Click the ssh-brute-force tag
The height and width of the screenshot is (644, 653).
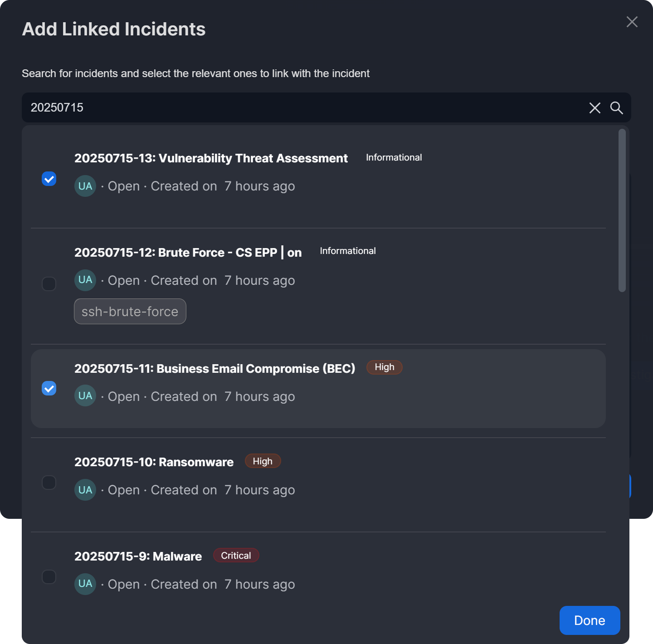pyautogui.click(x=130, y=312)
